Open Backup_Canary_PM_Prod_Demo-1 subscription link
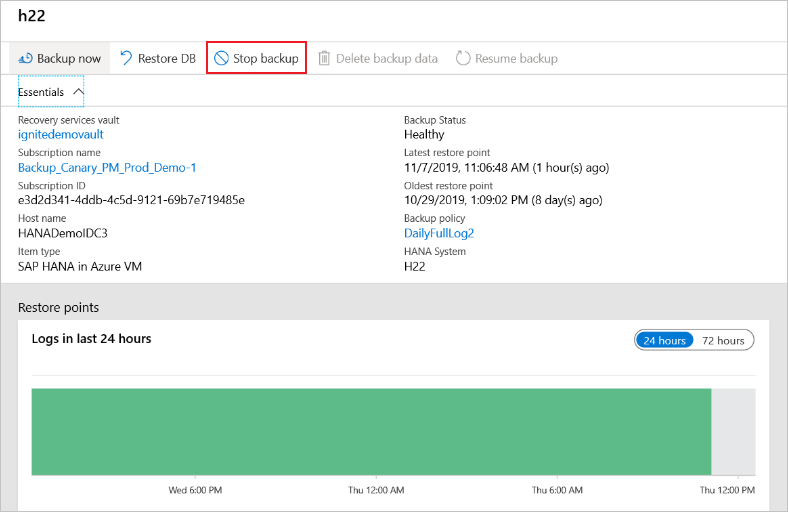Screen dimensions: 788x512 107,167
